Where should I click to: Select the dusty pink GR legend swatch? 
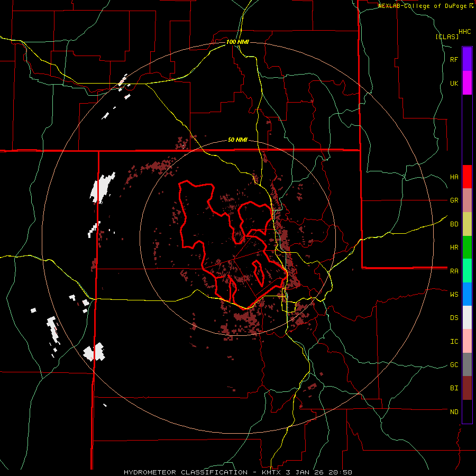467,200
